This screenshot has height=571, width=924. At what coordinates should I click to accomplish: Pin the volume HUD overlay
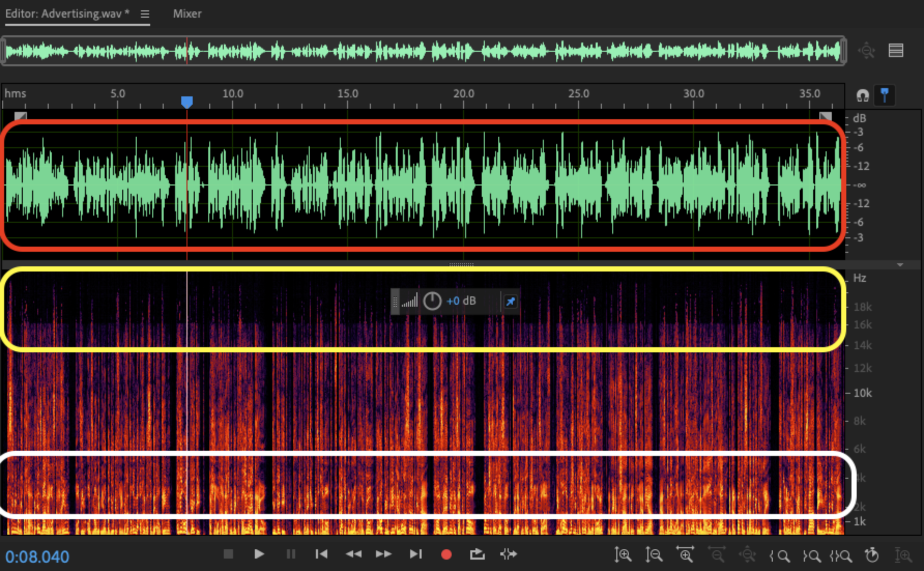pos(510,302)
